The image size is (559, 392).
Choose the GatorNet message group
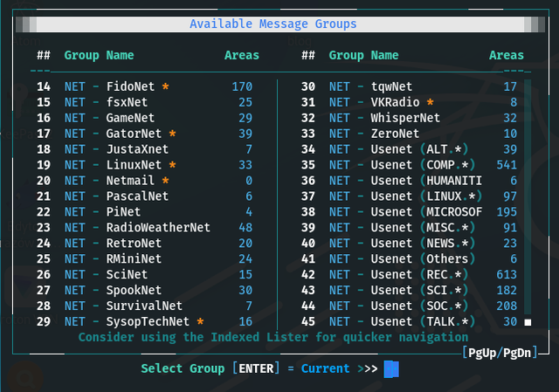tap(144, 134)
